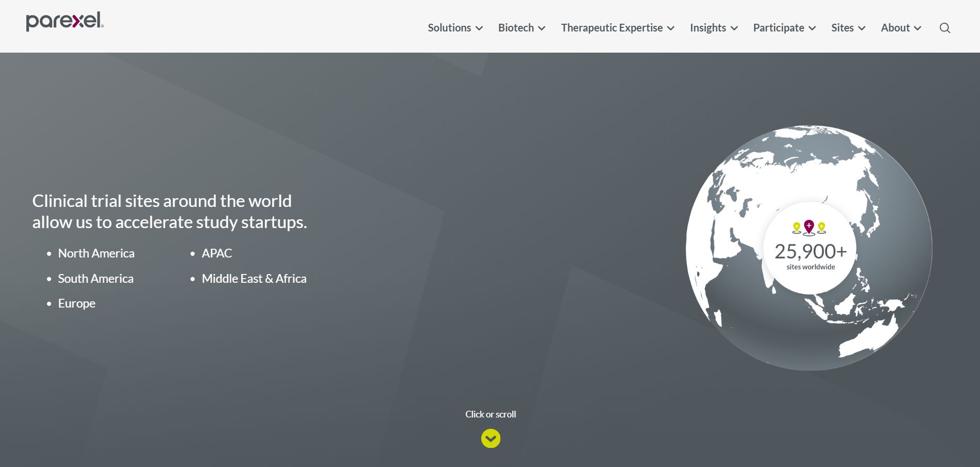Expand the Biotech dropdown arrow
Image resolution: width=980 pixels, height=467 pixels.
pyautogui.click(x=542, y=28)
